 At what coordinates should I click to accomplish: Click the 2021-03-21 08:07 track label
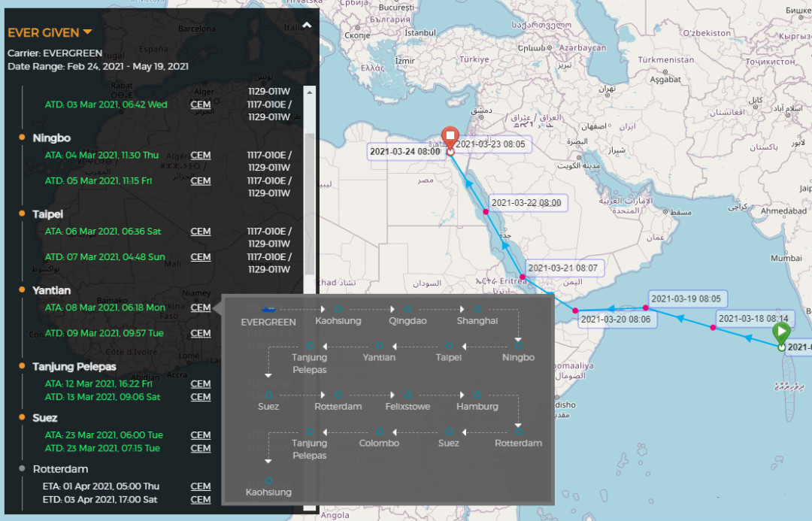tap(562, 268)
